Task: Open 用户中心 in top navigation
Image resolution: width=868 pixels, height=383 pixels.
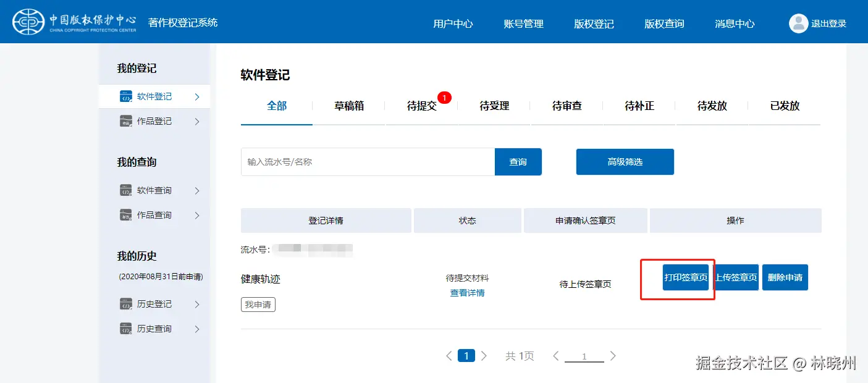Action: (x=453, y=24)
